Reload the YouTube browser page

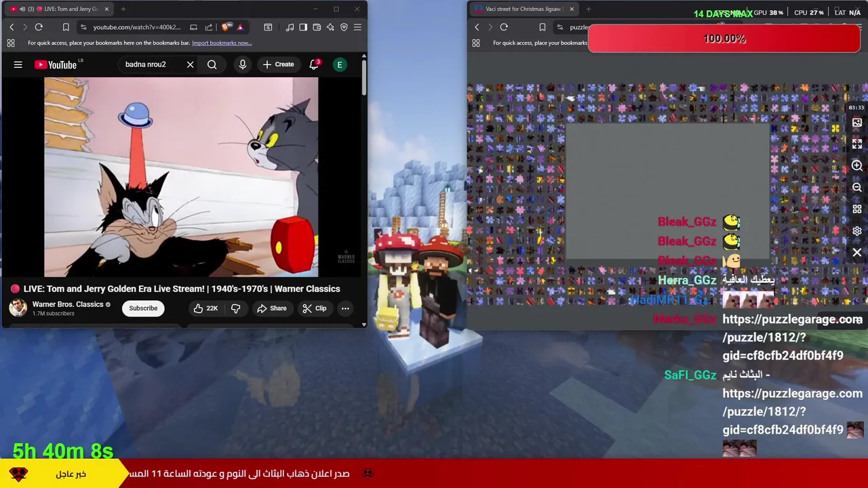(x=39, y=27)
